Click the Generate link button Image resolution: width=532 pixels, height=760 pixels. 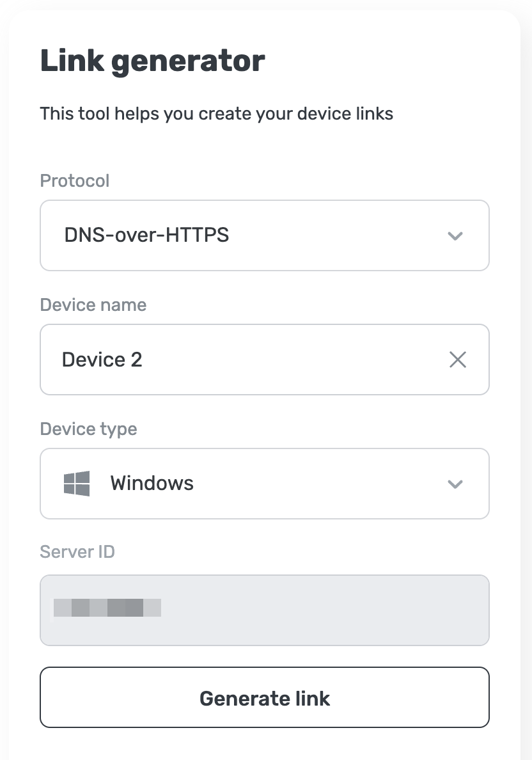[x=265, y=697]
